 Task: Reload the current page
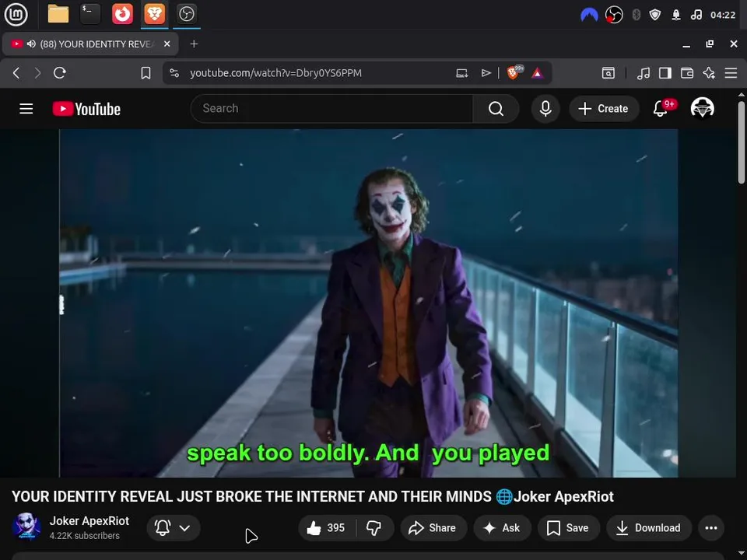click(60, 73)
